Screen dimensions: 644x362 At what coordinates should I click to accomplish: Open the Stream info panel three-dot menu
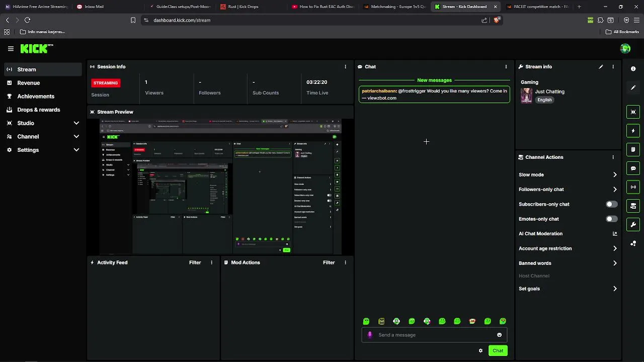click(613, 66)
